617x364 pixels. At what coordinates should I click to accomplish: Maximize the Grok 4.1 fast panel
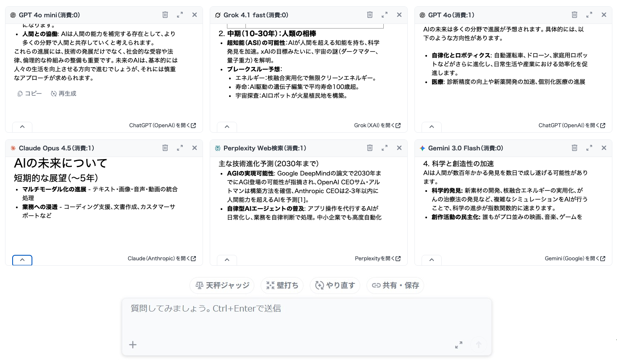click(385, 15)
